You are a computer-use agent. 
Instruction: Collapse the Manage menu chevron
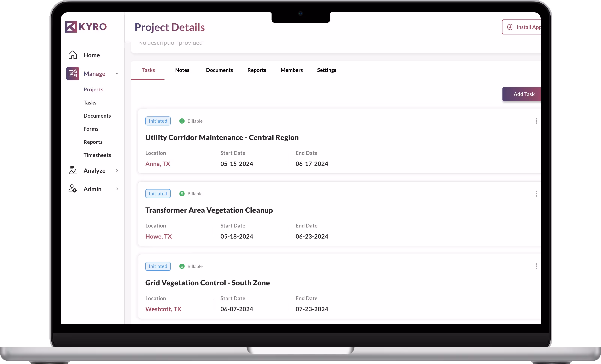click(117, 74)
